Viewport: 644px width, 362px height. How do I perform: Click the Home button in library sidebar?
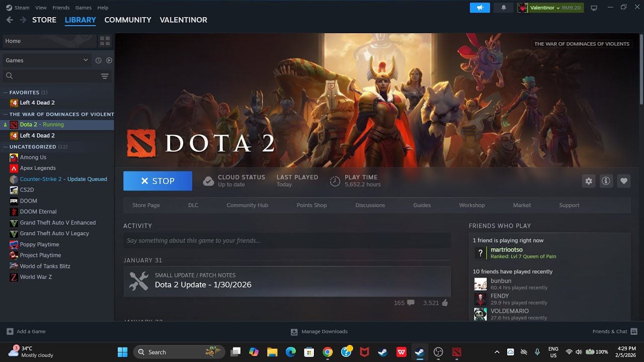click(x=49, y=41)
